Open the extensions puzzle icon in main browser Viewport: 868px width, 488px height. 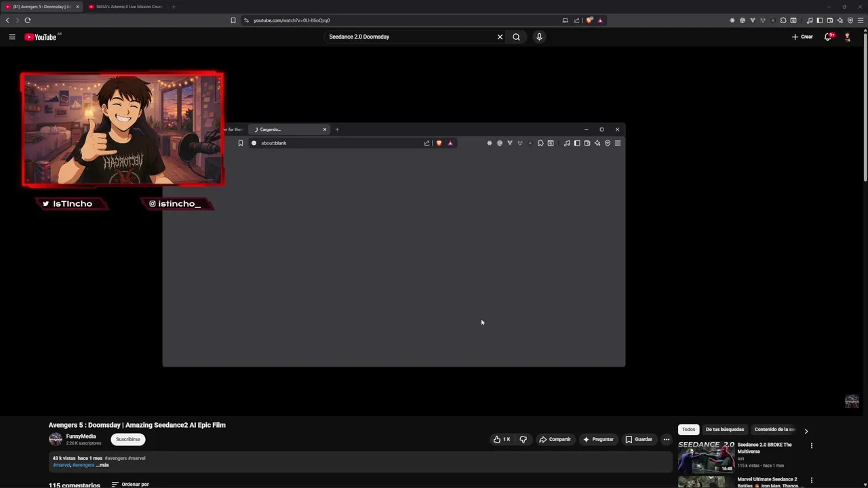click(783, 20)
